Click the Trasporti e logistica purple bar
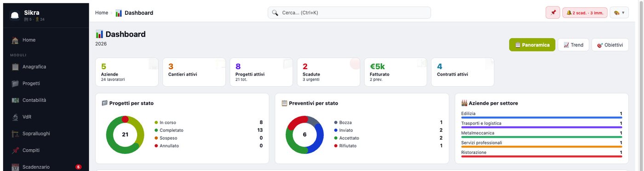Image resolution: width=644 pixels, height=171 pixels. [x=541, y=127]
